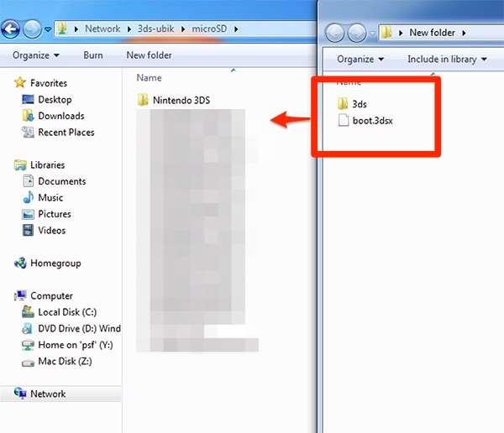
Task: Click the Network breadcrumb in address bar
Action: coord(102,29)
